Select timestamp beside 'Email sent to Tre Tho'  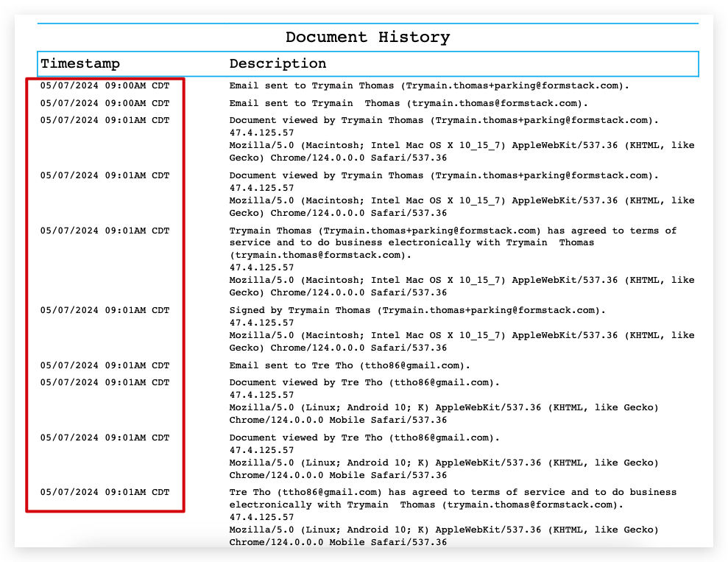pos(105,365)
